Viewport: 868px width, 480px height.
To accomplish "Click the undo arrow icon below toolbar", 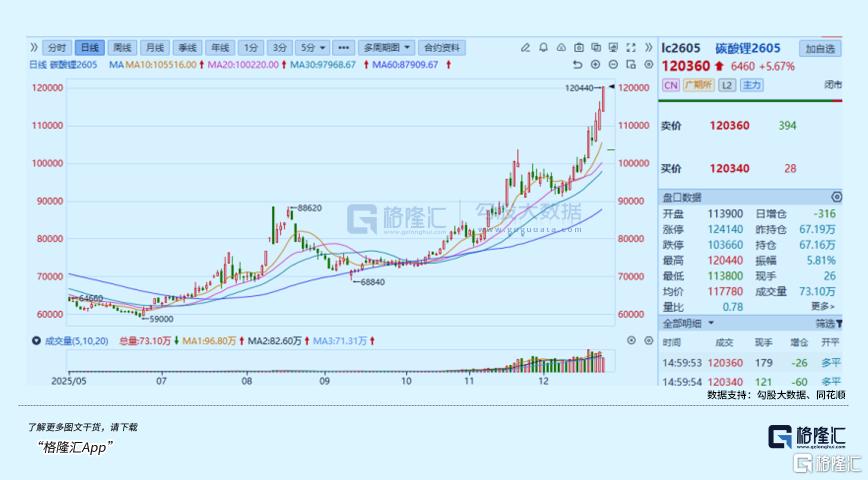I will point(575,64).
